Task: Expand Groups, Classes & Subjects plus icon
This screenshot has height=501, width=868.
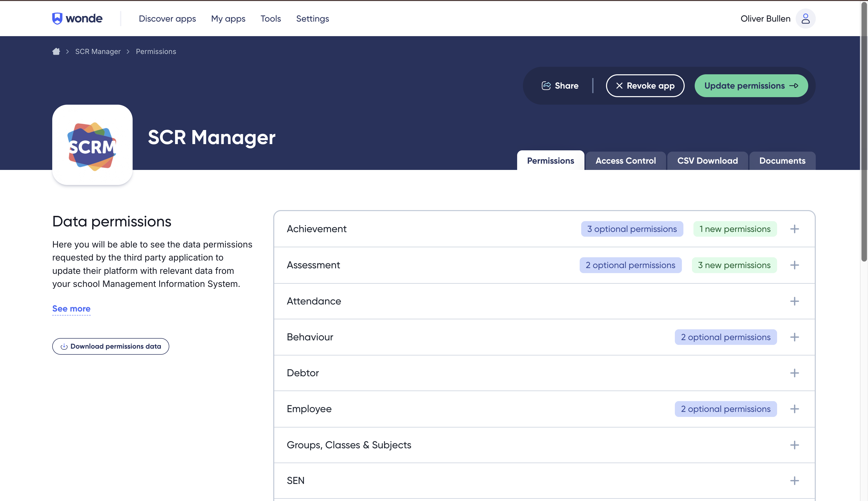Action: point(794,445)
